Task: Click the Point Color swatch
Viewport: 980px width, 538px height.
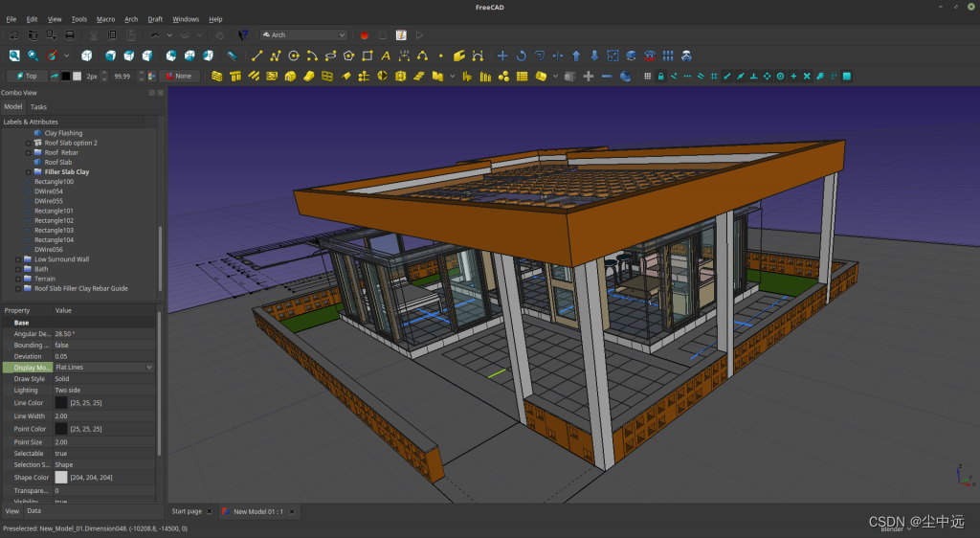Action: tap(61, 429)
